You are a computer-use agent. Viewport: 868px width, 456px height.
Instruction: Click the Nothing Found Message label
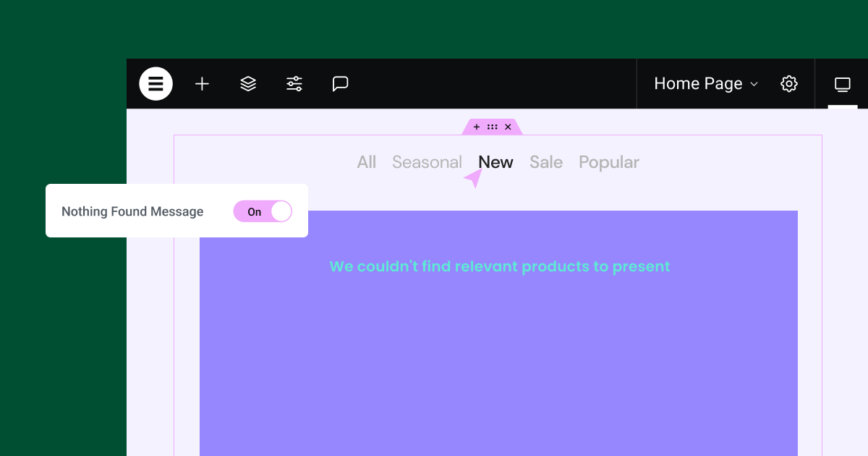(132, 211)
